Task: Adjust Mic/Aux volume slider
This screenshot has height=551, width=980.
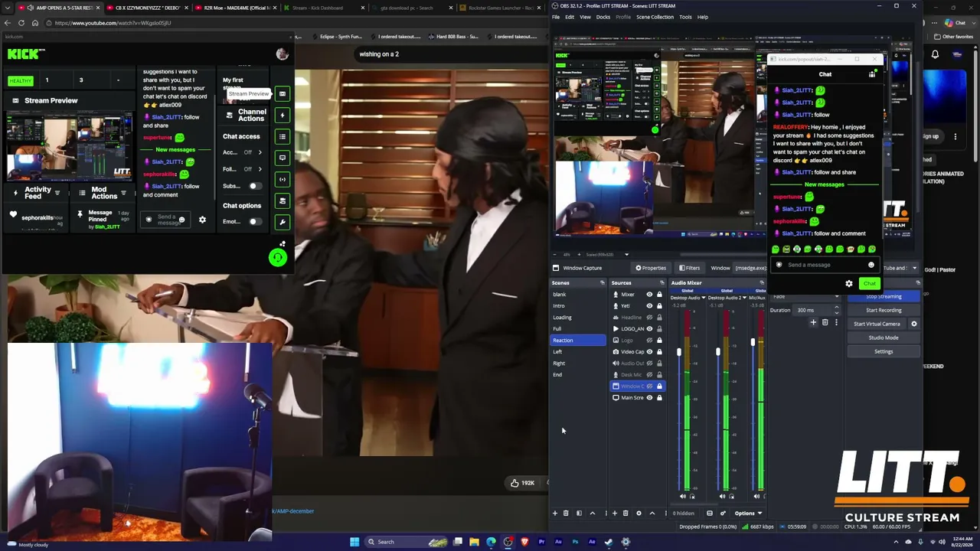Action: (x=753, y=342)
